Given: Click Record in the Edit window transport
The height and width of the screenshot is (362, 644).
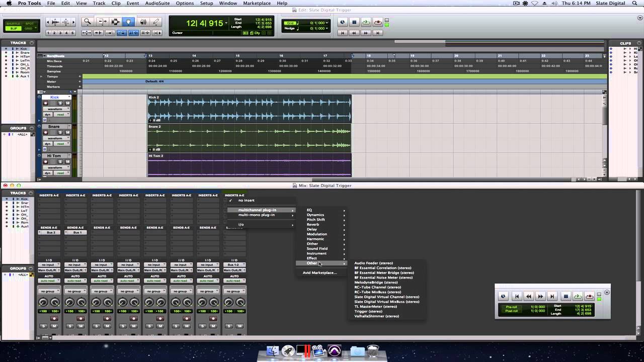Looking at the screenshot, I should (x=378, y=22).
